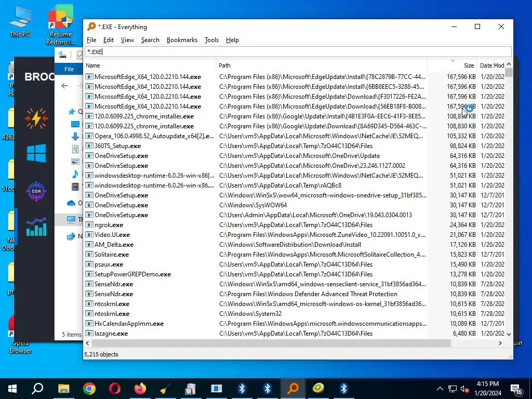Image resolution: width=532 pixels, height=399 pixels.
Task: Select the 360TS_Setup.exe file icon
Action: pyautogui.click(x=89, y=146)
